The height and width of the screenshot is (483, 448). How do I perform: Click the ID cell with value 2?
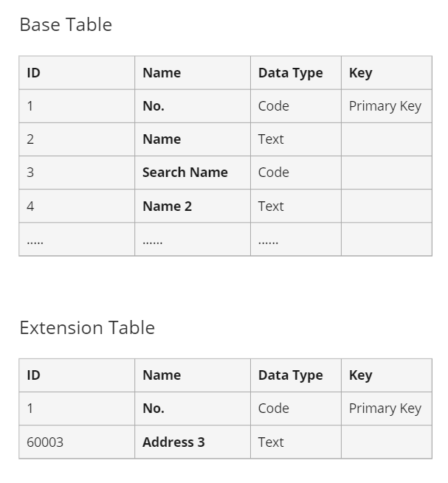click(30, 139)
